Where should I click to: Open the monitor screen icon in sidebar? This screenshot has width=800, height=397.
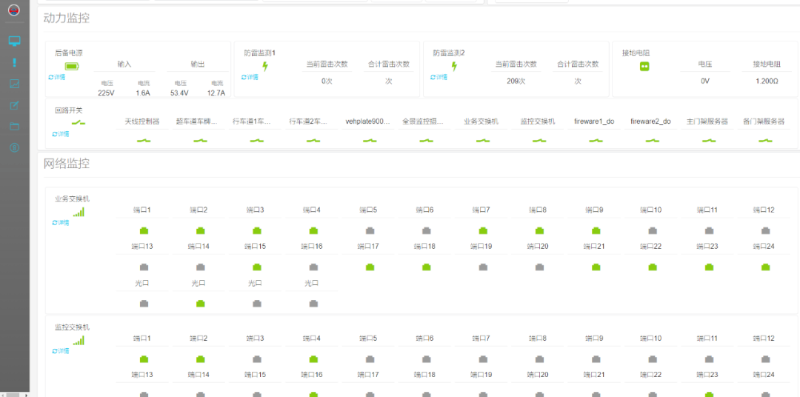[14, 41]
